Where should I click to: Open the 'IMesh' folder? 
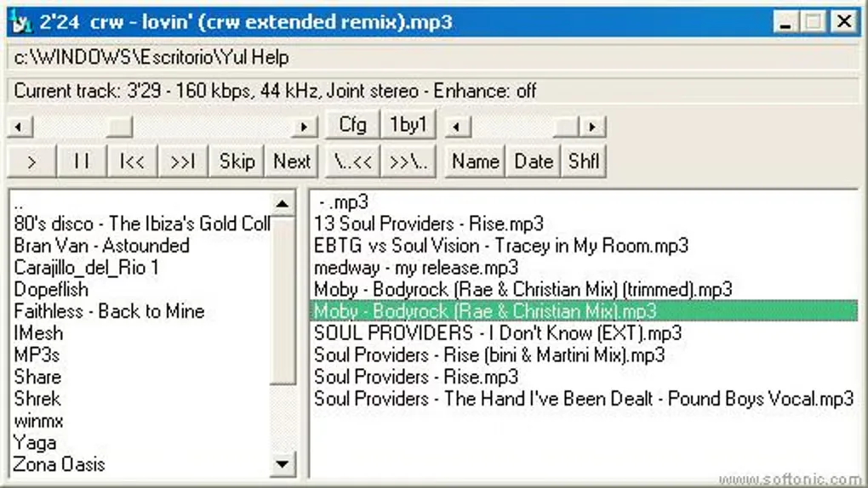pos(38,333)
